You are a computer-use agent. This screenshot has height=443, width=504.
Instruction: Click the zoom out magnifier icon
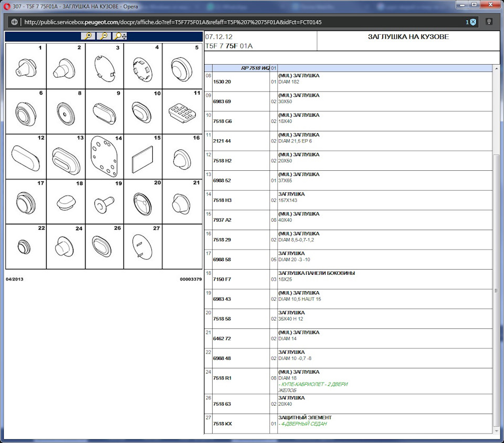point(104,36)
